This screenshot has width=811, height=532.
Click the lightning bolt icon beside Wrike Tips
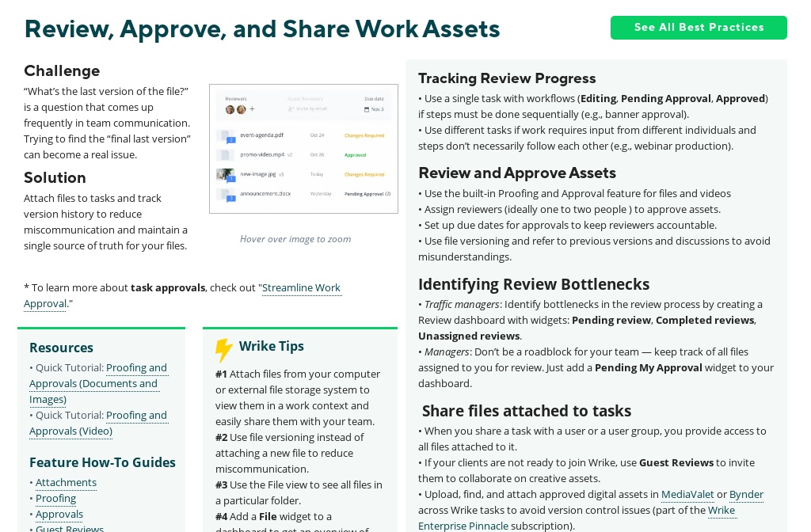(x=224, y=347)
